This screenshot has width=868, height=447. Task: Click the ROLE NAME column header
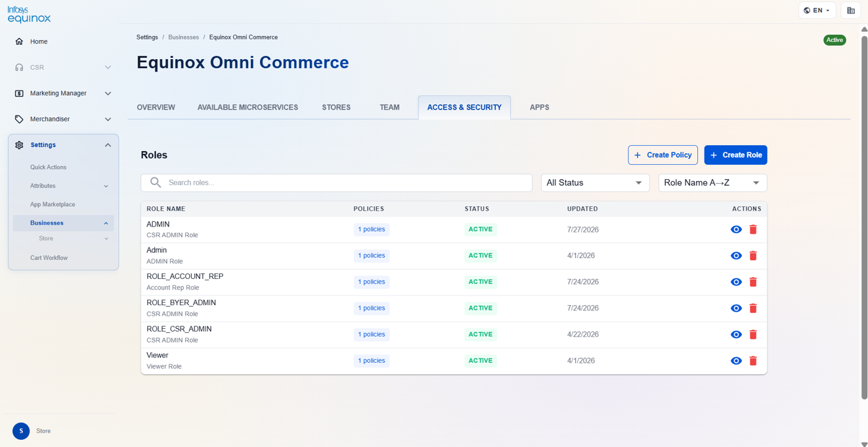pos(165,209)
